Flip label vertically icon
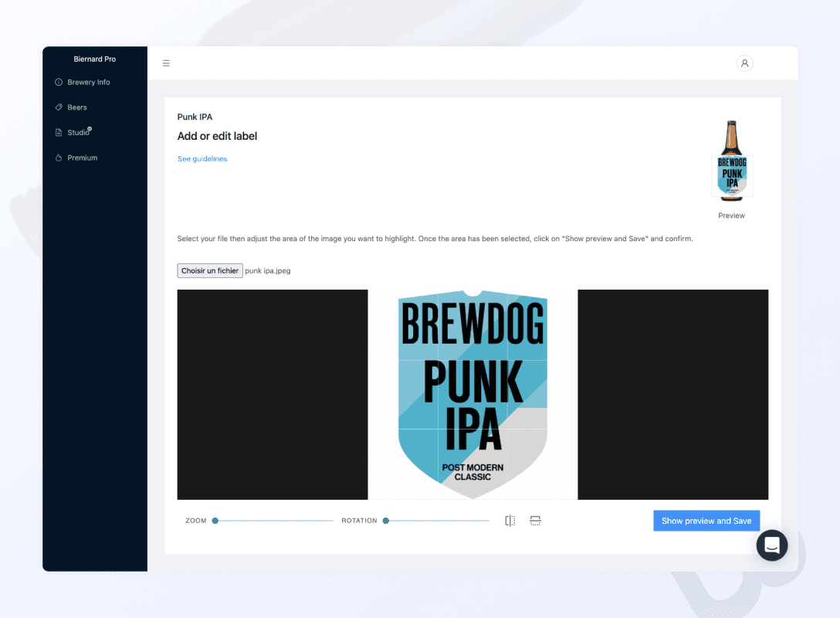This screenshot has height=618, width=840. point(535,521)
